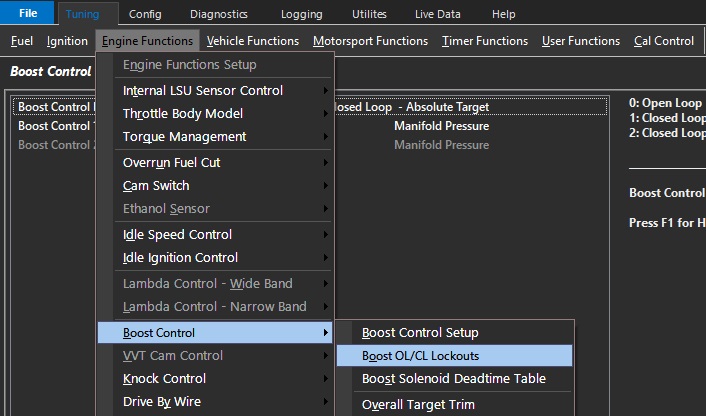Switch to the Config tab
The width and height of the screenshot is (706, 416).
tap(145, 14)
